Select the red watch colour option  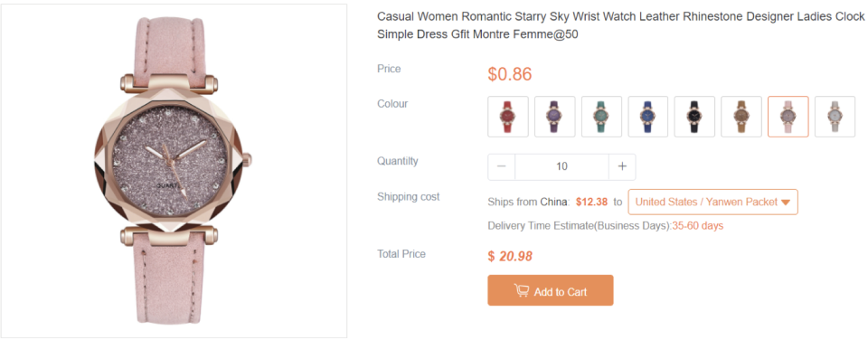(x=507, y=117)
